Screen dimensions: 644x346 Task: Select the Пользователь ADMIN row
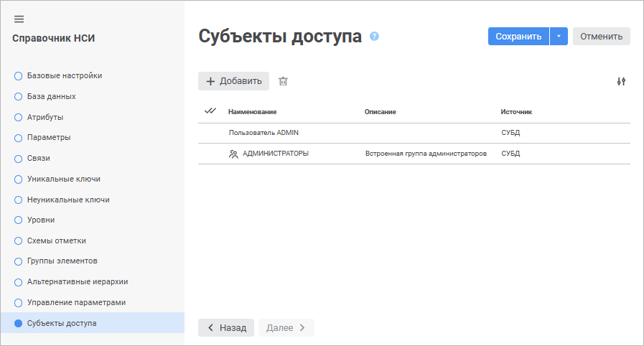tap(414, 133)
